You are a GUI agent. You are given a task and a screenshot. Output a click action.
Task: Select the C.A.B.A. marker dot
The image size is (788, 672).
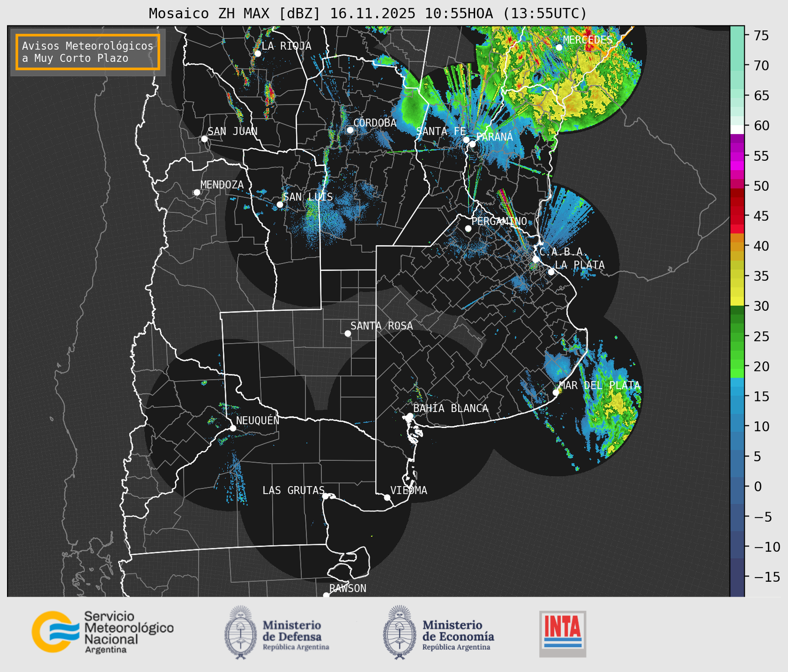[536, 259]
